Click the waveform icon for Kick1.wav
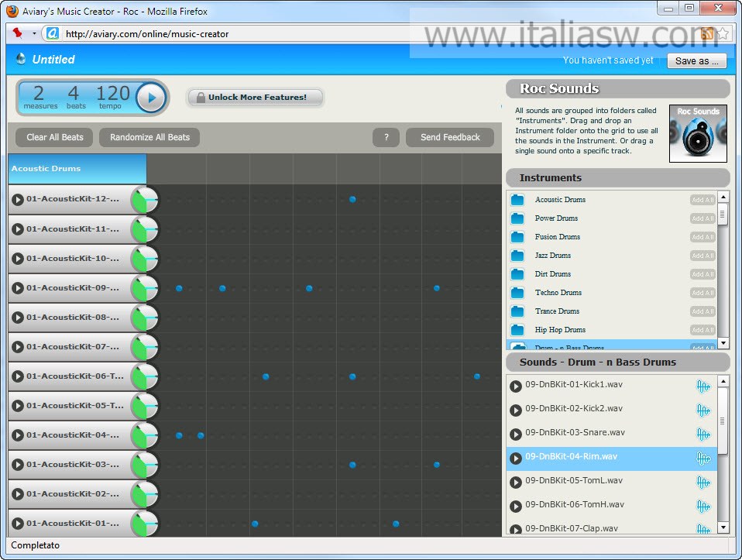742x560 pixels. pos(703,387)
